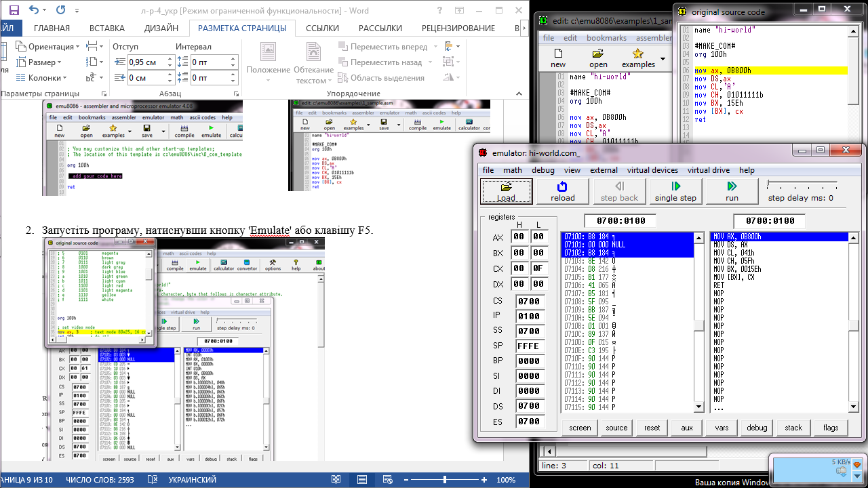Switch to the ВСТАВКА ribbon tab
Screen dimensions: 868x488
[107, 28]
